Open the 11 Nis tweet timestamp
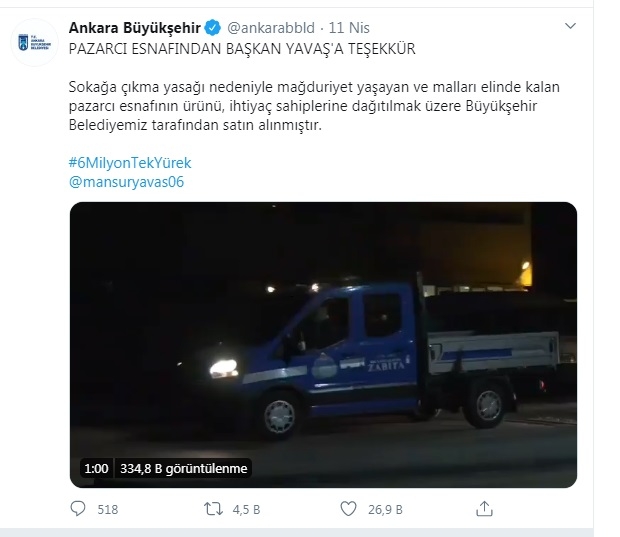Image resolution: width=620 pixels, height=537 pixels. [x=349, y=28]
